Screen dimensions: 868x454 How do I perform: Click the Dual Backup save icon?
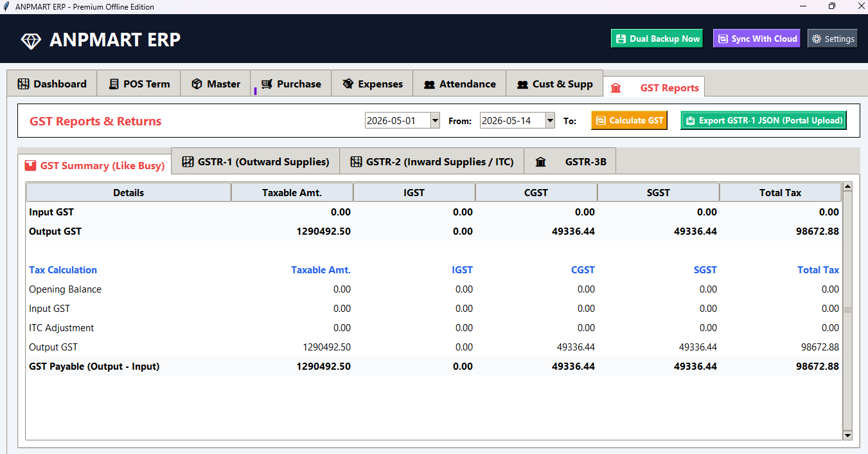tap(621, 39)
